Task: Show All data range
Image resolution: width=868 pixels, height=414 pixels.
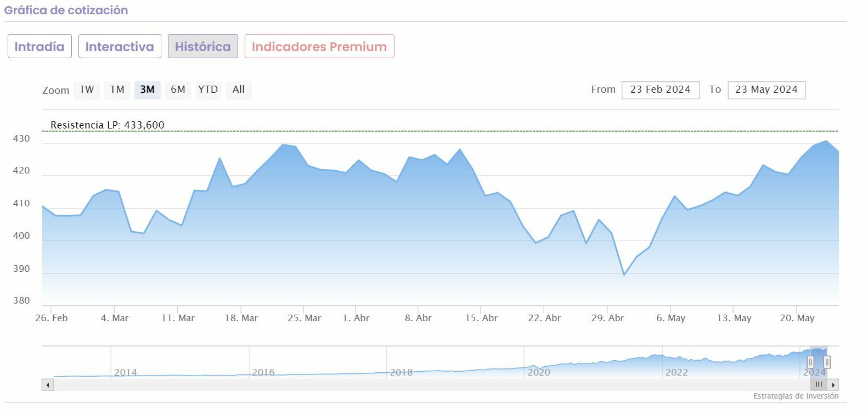Action: coord(239,89)
